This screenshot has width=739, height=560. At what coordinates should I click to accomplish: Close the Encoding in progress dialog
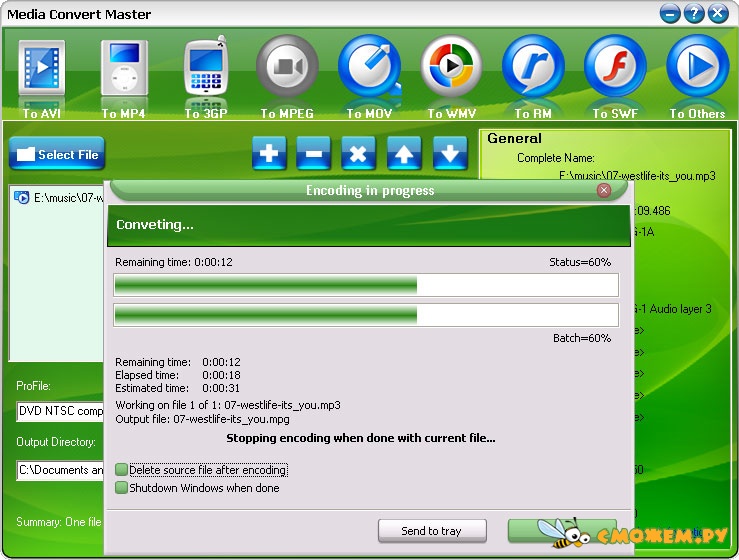[x=604, y=190]
